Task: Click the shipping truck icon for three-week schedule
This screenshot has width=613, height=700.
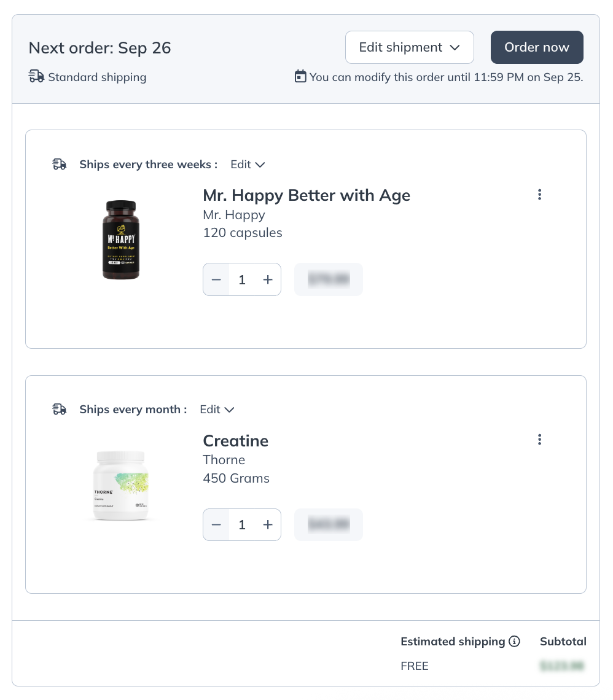Action: [60, 164]
